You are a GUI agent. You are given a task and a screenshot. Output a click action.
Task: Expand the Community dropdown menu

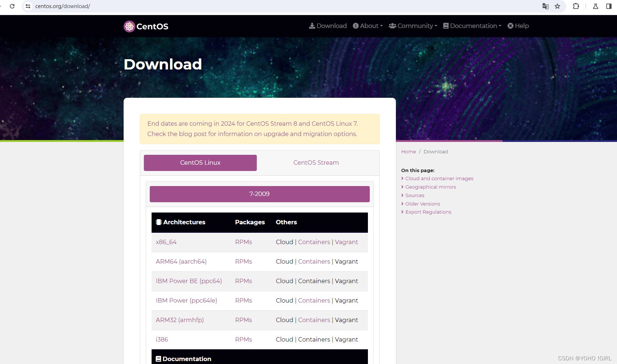point(413,26)
